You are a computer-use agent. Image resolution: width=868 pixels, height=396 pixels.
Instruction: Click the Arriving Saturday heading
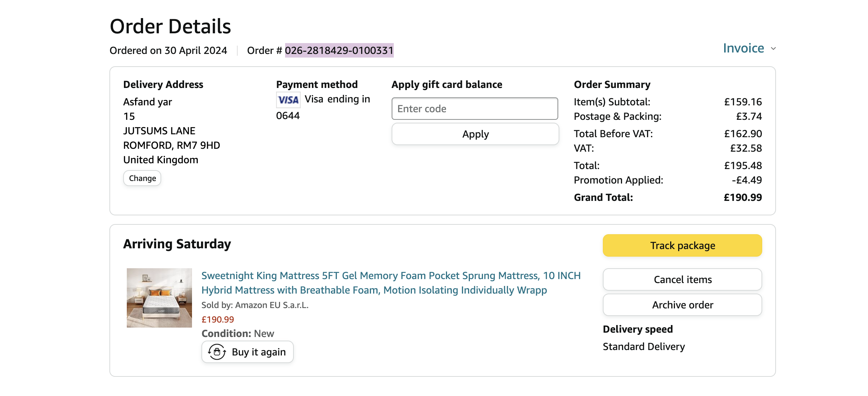point(177,244)
